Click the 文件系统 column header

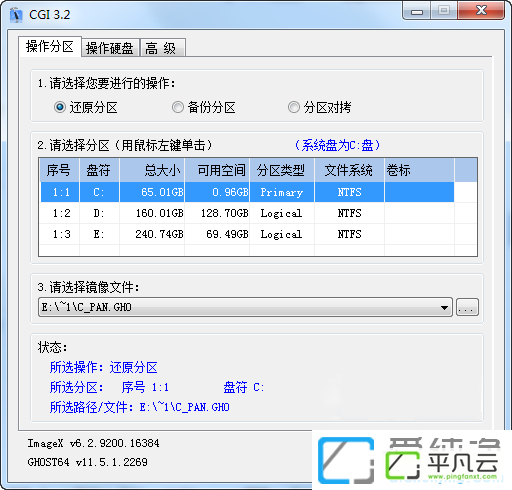(x=349, y=170)
